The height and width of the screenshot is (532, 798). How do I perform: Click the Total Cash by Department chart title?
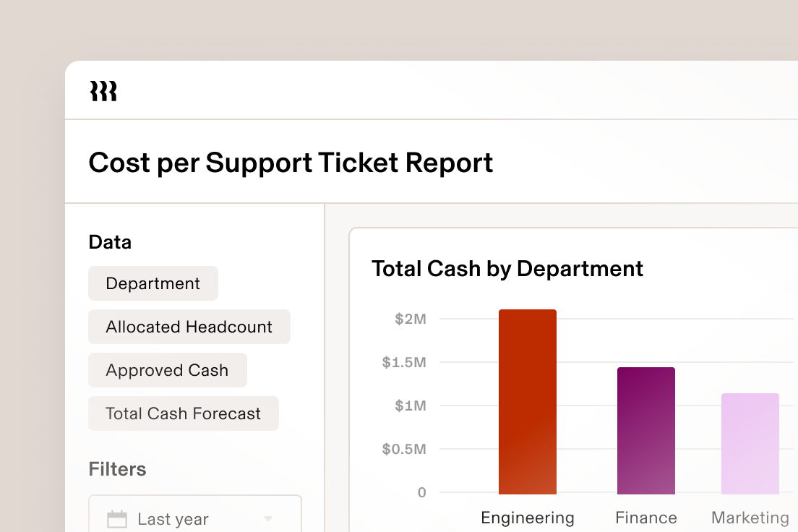(x=507, y=269)
